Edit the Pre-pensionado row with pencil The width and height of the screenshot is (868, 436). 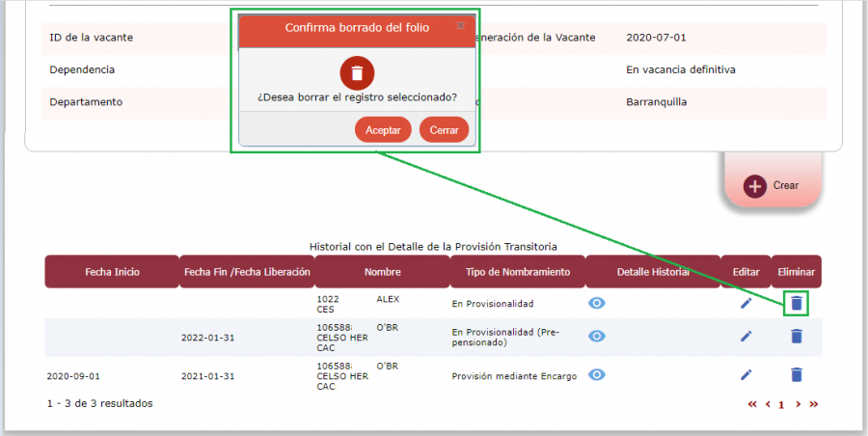(x=746, y=336)
